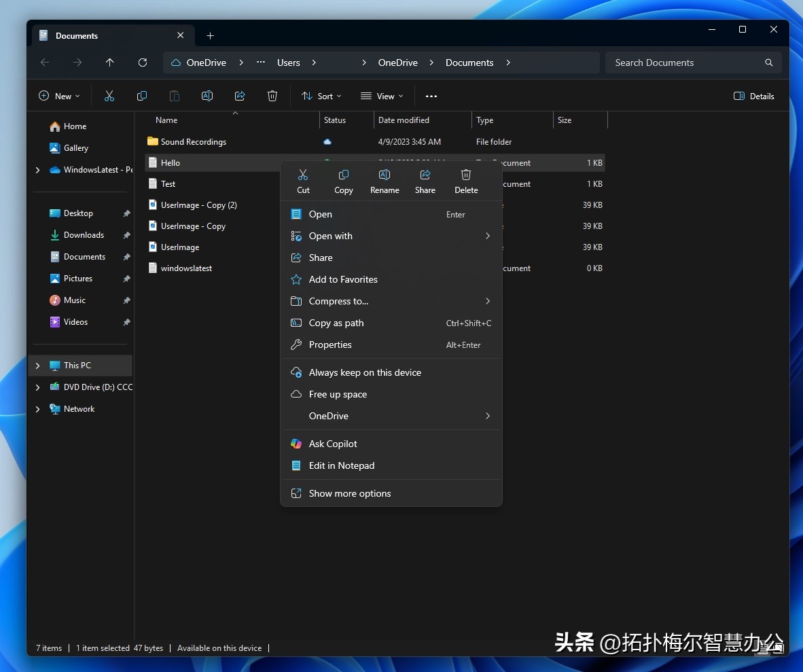Click the Paste icon on the toolbar

coord(175,96)
